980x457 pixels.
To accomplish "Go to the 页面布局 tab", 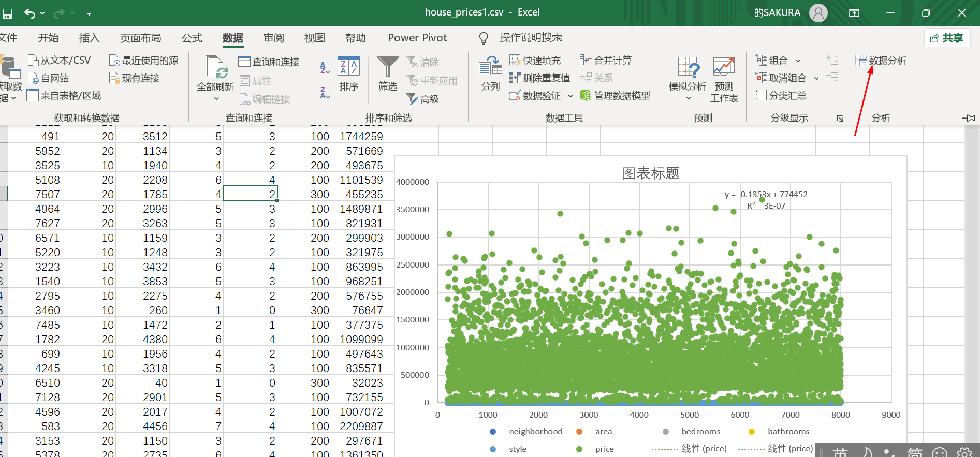I will click(140, 38).
